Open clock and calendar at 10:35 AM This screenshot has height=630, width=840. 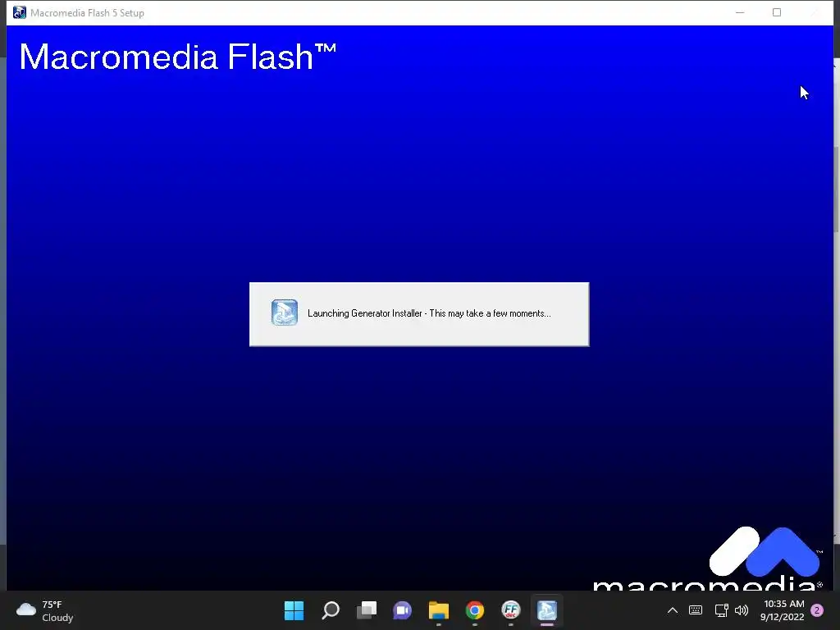point(782,610)
